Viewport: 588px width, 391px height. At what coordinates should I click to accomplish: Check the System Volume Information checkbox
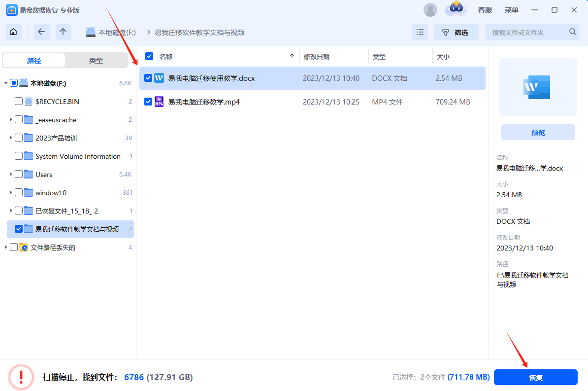pyautogui.click(x=19, y=156)
